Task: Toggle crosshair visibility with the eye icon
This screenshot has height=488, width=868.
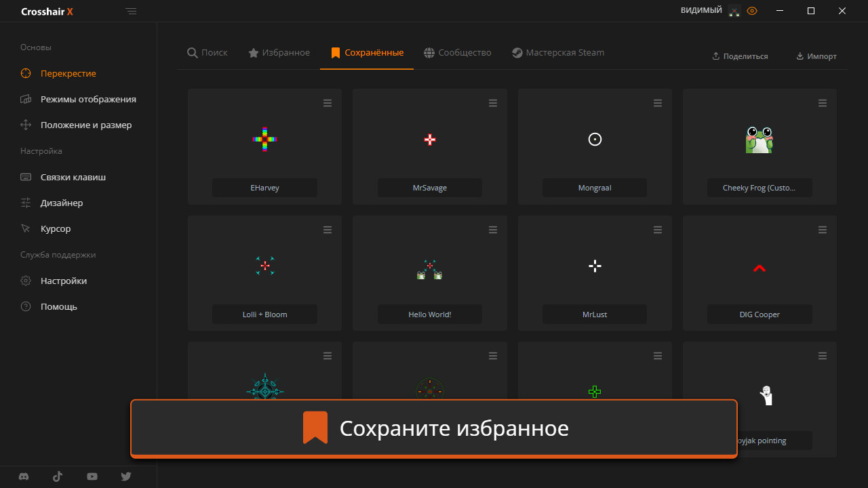Action: (752, 11)
